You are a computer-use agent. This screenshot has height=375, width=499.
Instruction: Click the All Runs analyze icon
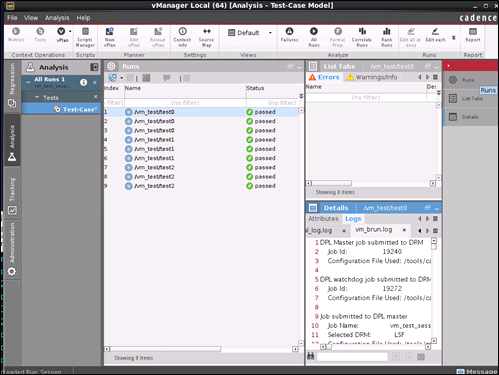pyautogui.click(x=314, y=37)
